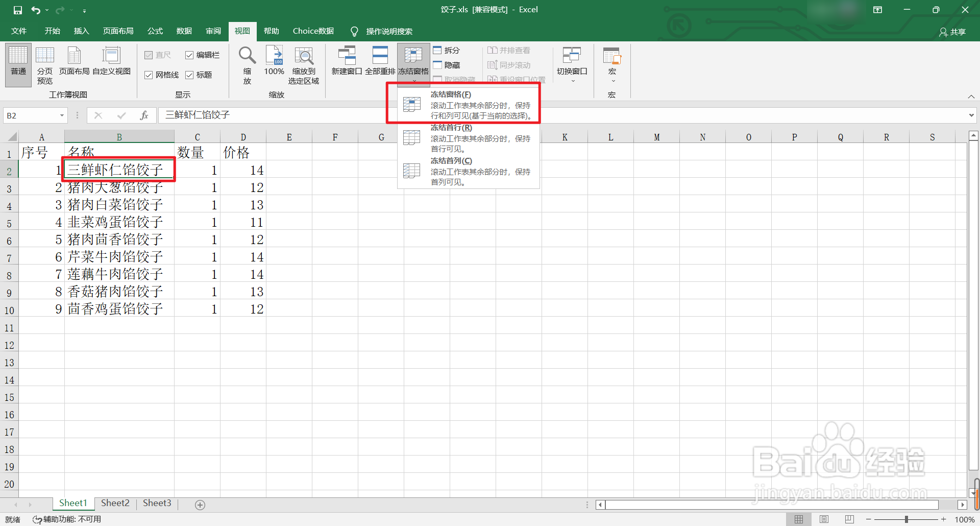This screenshot has width=980, height=526.
Task: Select cell containing 韭菜鸡蛋馅饺子
Action: click(x=119, y=222)
